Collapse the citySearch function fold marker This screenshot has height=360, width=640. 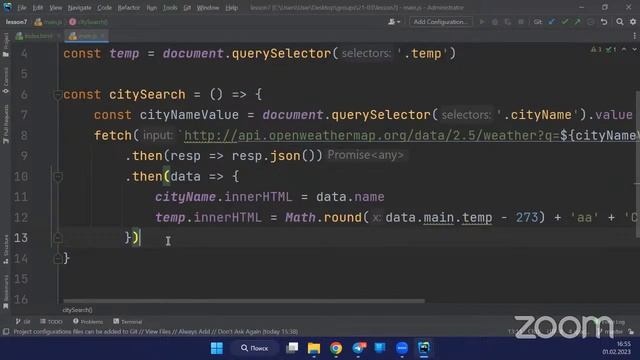[x=58, y=95]
